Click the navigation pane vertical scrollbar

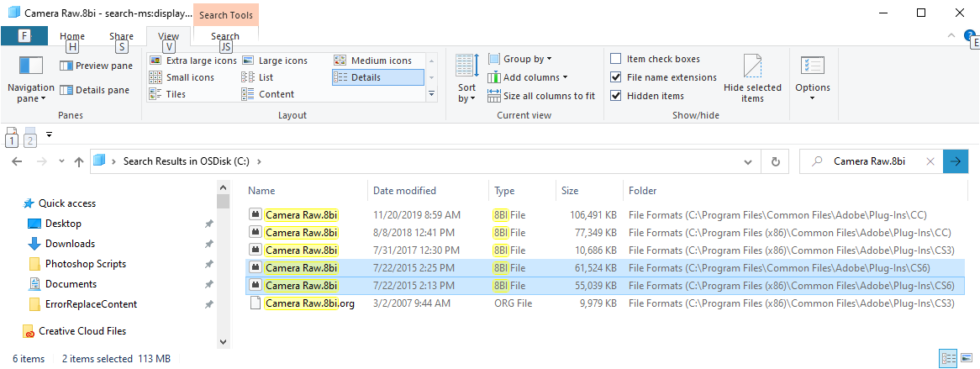click(x=223, y=269)
